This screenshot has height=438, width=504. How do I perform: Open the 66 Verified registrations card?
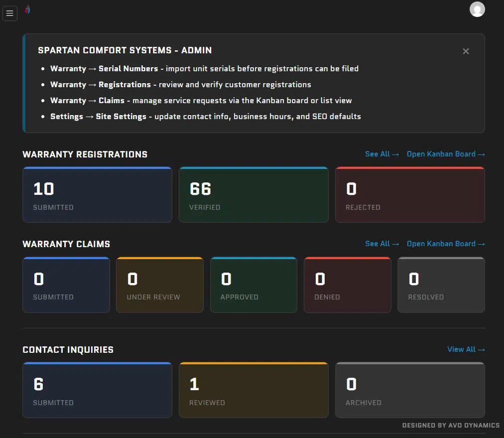(x=253, y=194)
